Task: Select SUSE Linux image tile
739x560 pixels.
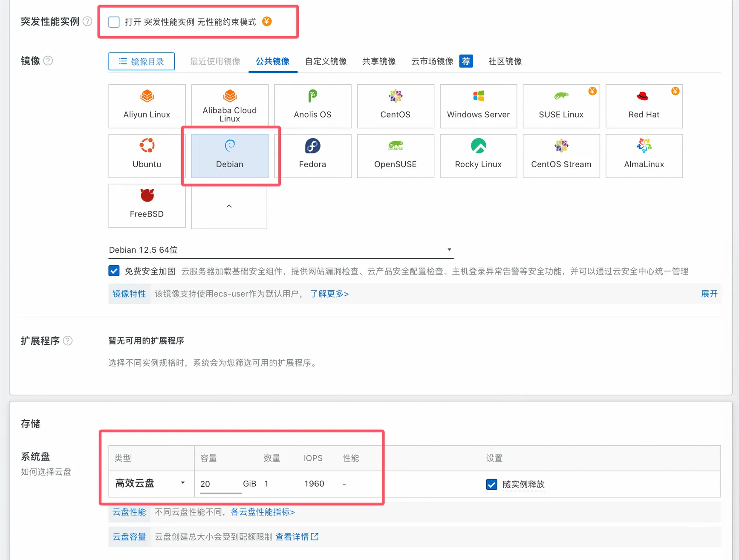Action: 561,106
